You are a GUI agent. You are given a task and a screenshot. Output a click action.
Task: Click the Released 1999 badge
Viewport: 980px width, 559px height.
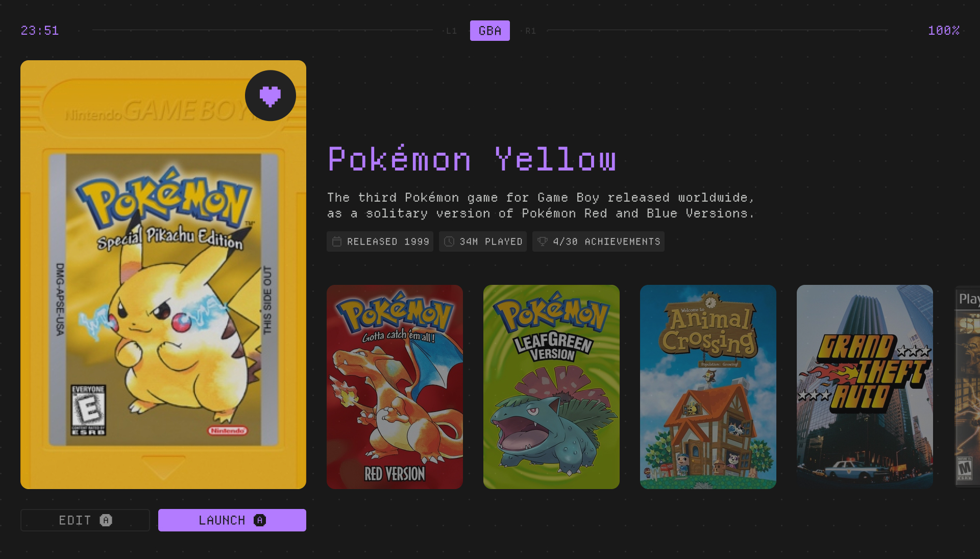click(x=380, y=241)
